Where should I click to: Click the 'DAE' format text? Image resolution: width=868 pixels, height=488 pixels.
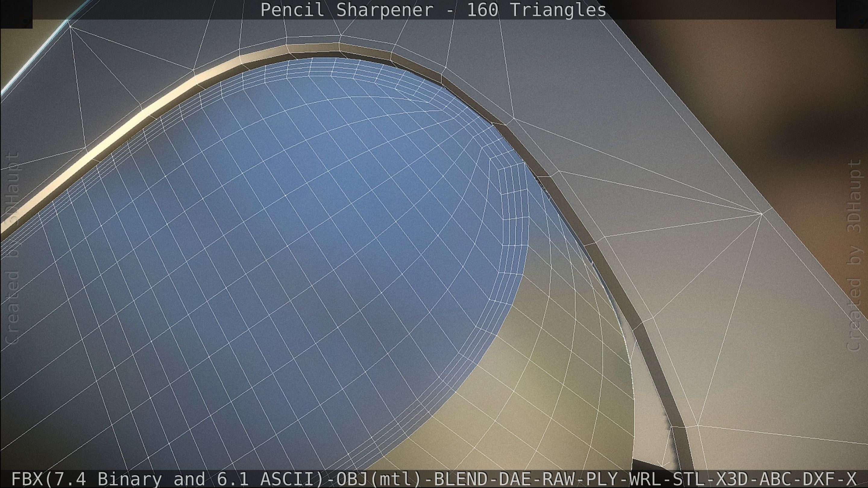point(514,480)
